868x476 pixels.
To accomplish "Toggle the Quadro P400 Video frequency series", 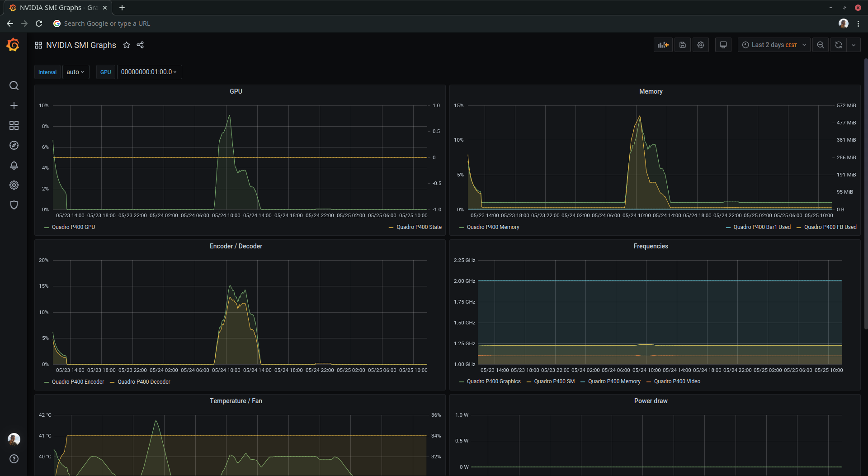I will click(677, 381).
